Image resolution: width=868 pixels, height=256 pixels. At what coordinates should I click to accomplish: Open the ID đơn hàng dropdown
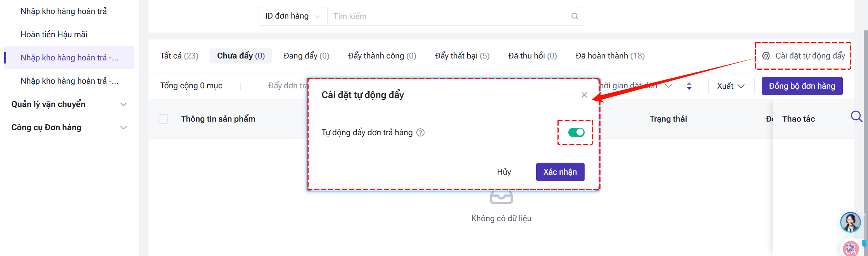click(293, 16)
